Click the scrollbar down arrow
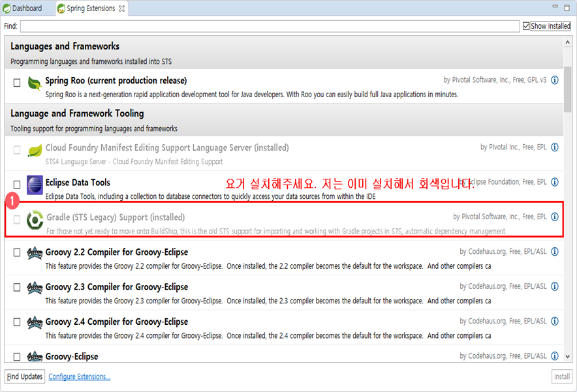The width and height of the screenshot is (577, 392). [567, 356]
